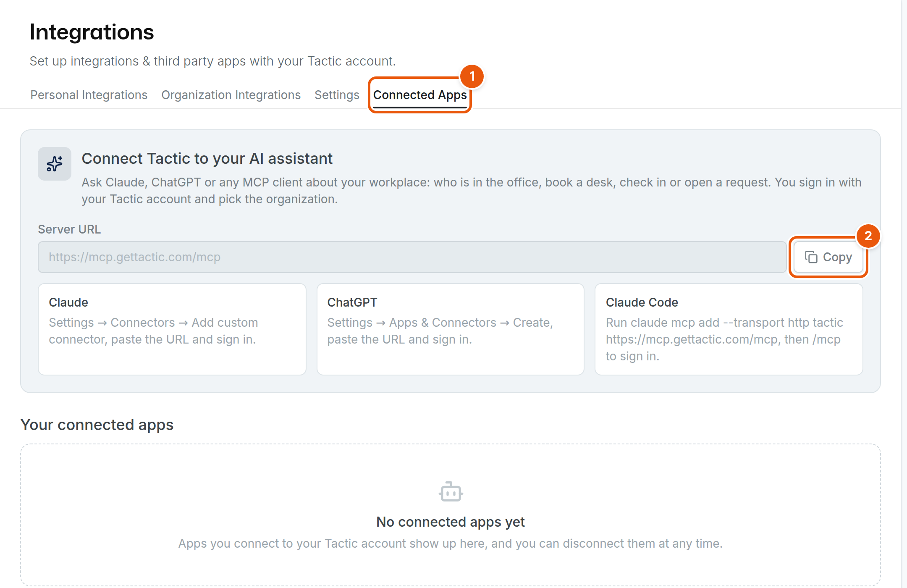Screen dimensions: 907x588
Task: Click the "Connect Tactic to your AI assistant" heading
Action: 207,159
